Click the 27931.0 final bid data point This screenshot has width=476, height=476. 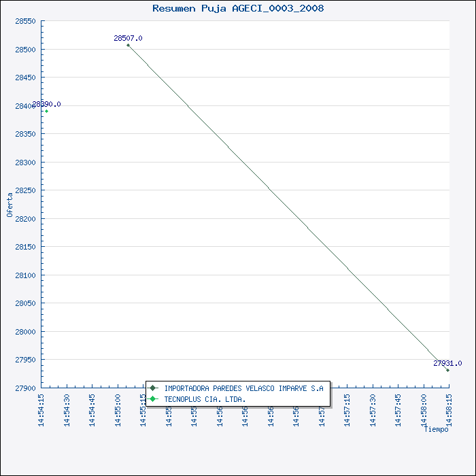(x=447, y=370)
